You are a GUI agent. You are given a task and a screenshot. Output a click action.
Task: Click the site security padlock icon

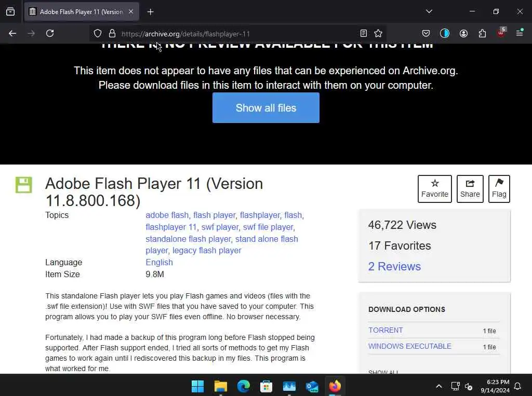[x=112, y=34]
